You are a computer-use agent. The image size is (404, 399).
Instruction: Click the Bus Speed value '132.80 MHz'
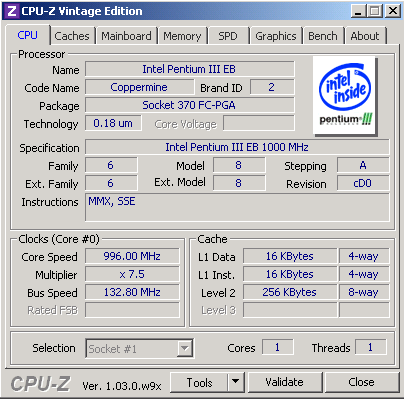tap(132, 292)
